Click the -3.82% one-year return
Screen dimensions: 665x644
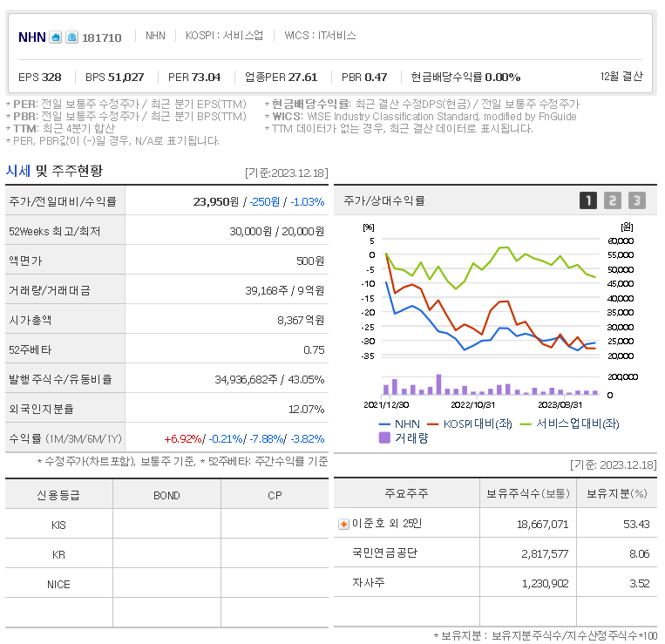click(x=308, y=439)
